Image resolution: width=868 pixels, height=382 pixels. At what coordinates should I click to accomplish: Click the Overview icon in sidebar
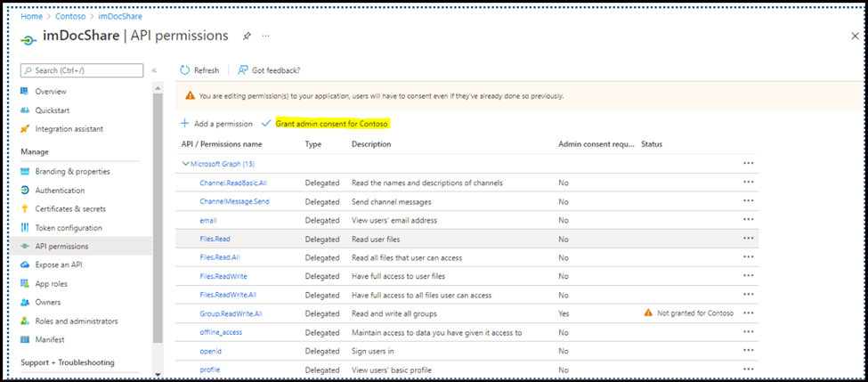[24, 92]
